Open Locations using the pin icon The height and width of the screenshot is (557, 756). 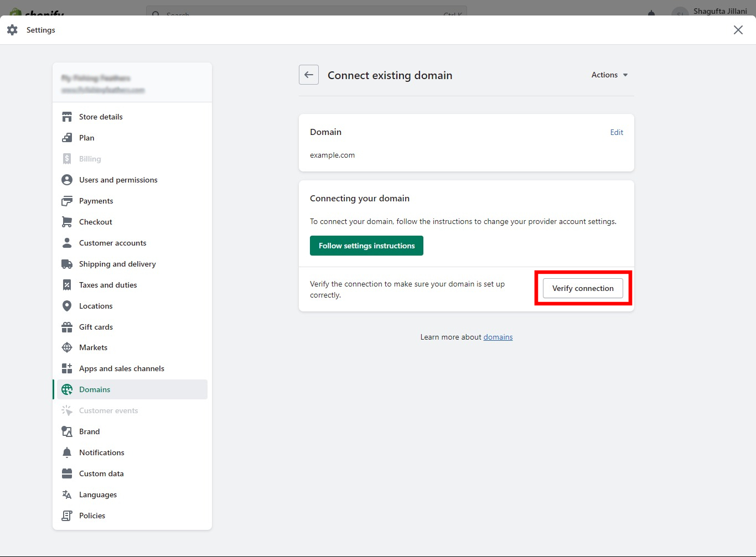(66, 306)
